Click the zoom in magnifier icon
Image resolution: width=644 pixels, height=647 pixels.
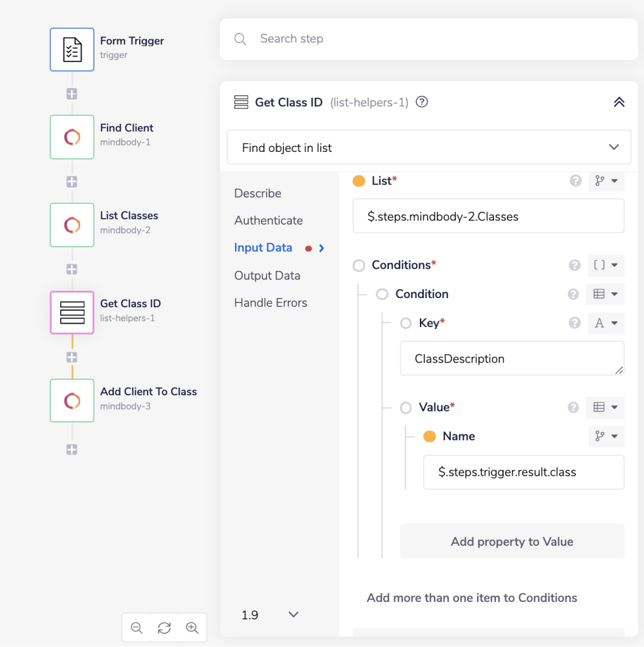point(192,628)
